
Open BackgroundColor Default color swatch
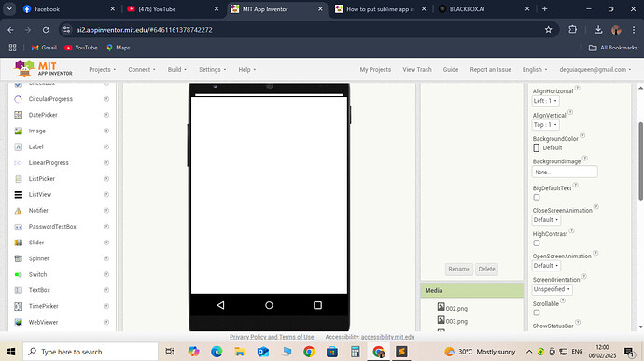pyautogui.click(x=536, y=147)
